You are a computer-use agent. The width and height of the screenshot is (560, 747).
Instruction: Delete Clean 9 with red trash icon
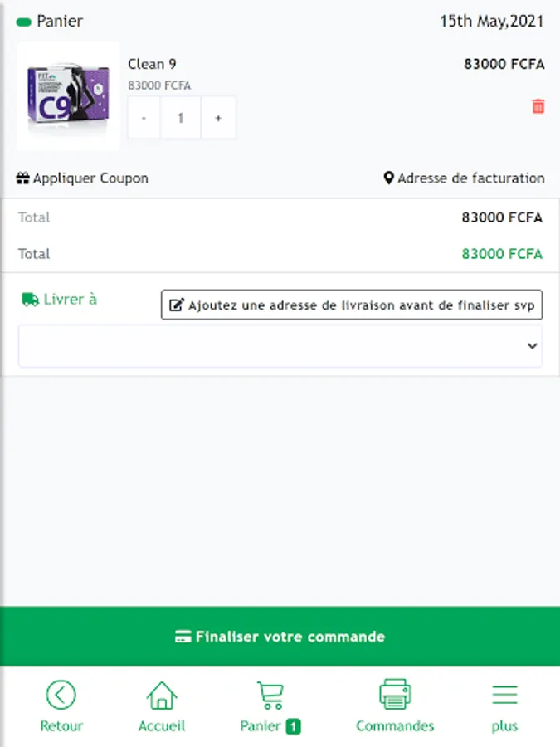click(538, 106)
